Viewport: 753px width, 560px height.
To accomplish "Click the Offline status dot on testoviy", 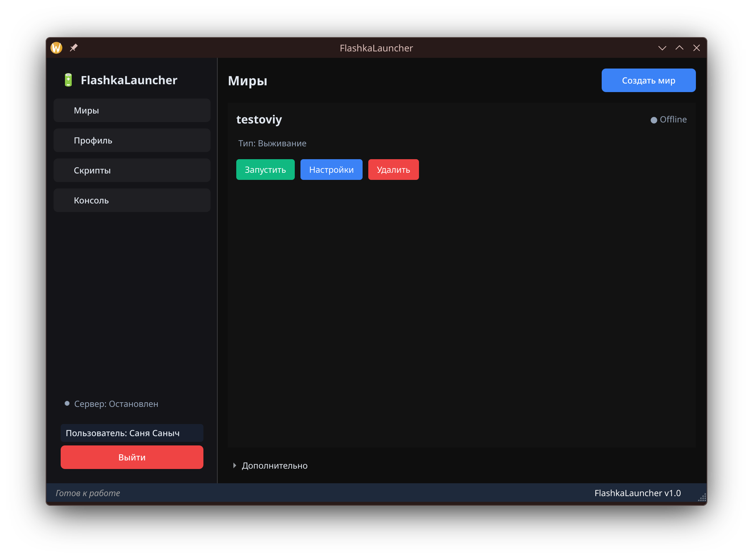I will pyautogui.click(x=653, y=120).
